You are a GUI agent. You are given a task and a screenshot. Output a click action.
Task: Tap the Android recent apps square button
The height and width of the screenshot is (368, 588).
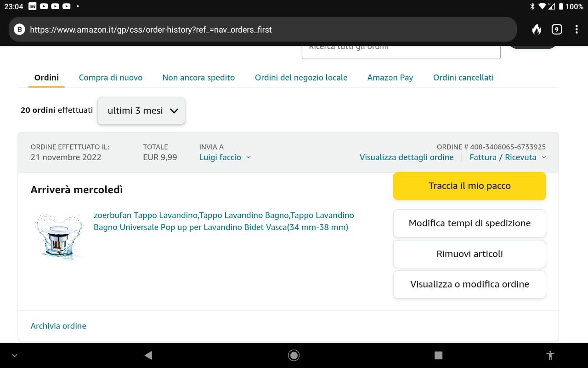(x=438, y=355)
